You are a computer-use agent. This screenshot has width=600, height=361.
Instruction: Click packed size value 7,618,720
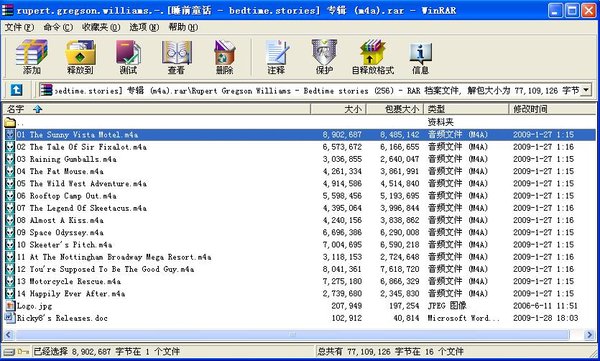399,270
